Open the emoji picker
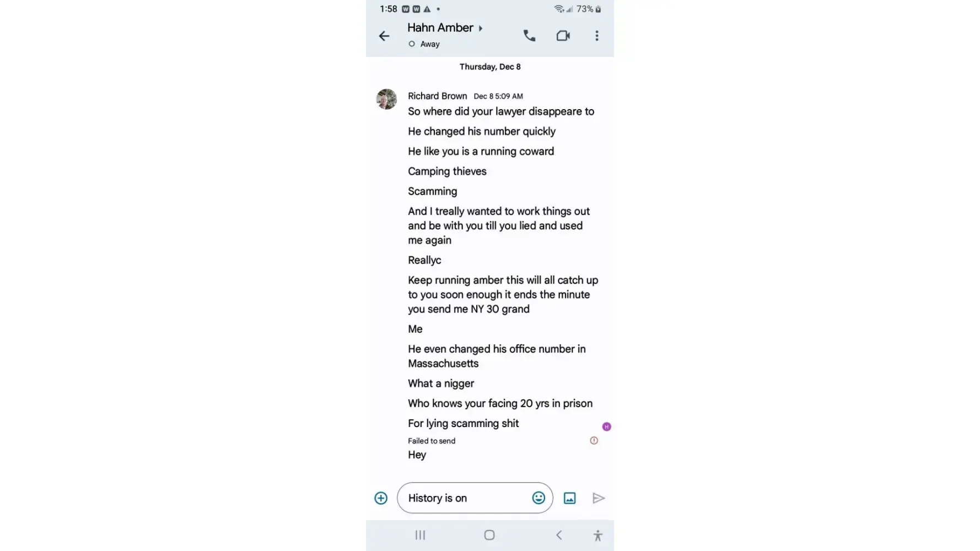 click(539, 498)
